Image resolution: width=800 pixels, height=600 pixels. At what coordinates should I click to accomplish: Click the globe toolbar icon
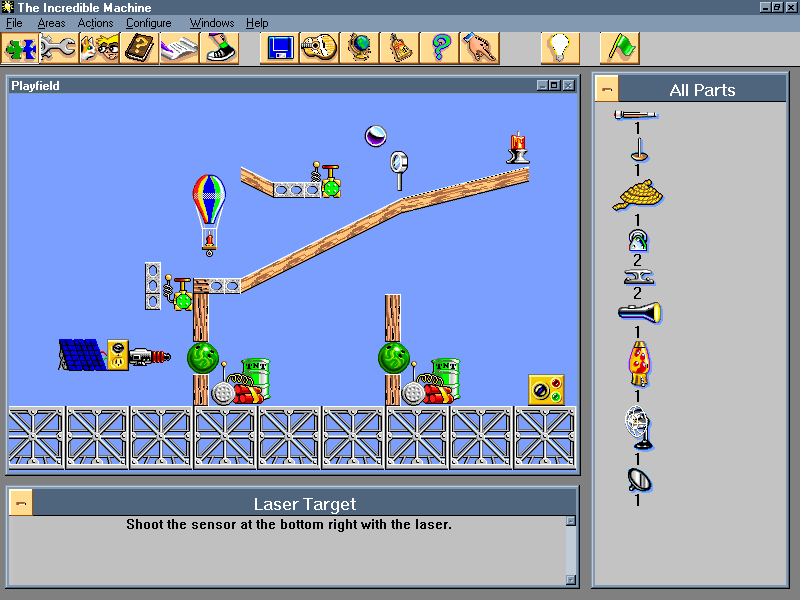359,48
